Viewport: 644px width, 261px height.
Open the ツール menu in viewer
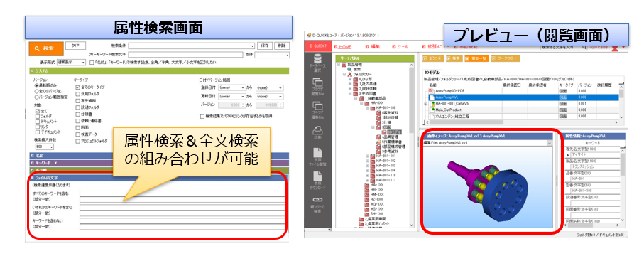pos(400,46)
